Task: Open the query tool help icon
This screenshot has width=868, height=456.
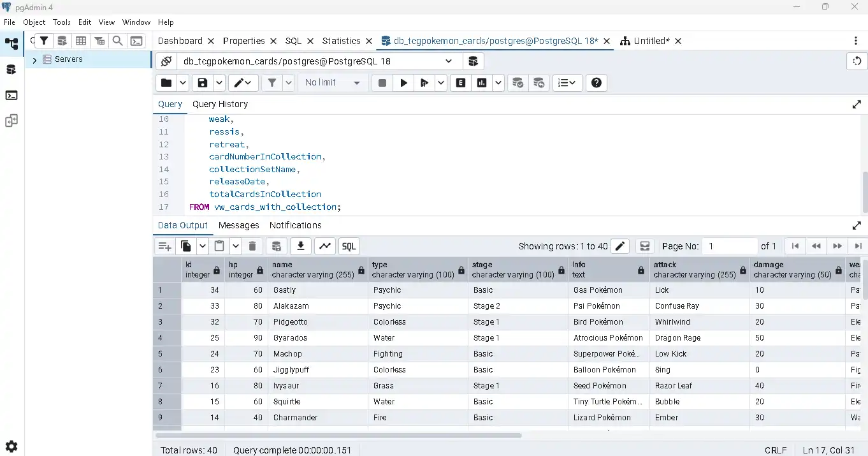Action: [596, 83]
